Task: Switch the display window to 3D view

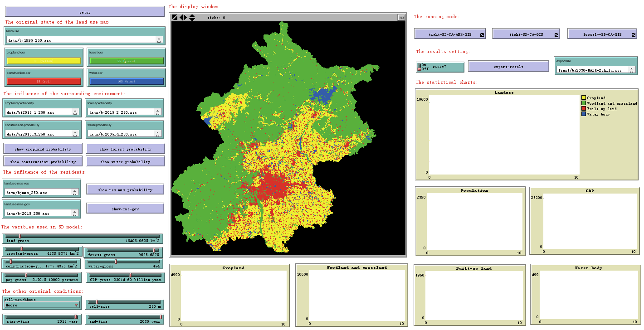Action: 401,18
